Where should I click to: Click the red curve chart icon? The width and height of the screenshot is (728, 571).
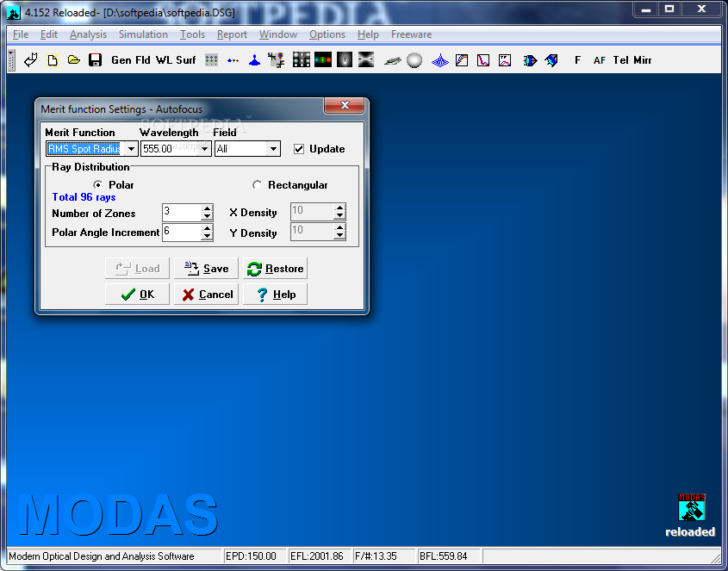point(505,60)
